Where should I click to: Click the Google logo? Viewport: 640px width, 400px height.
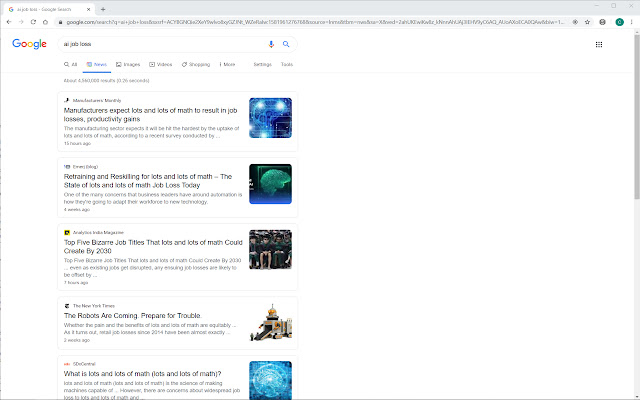30,44
